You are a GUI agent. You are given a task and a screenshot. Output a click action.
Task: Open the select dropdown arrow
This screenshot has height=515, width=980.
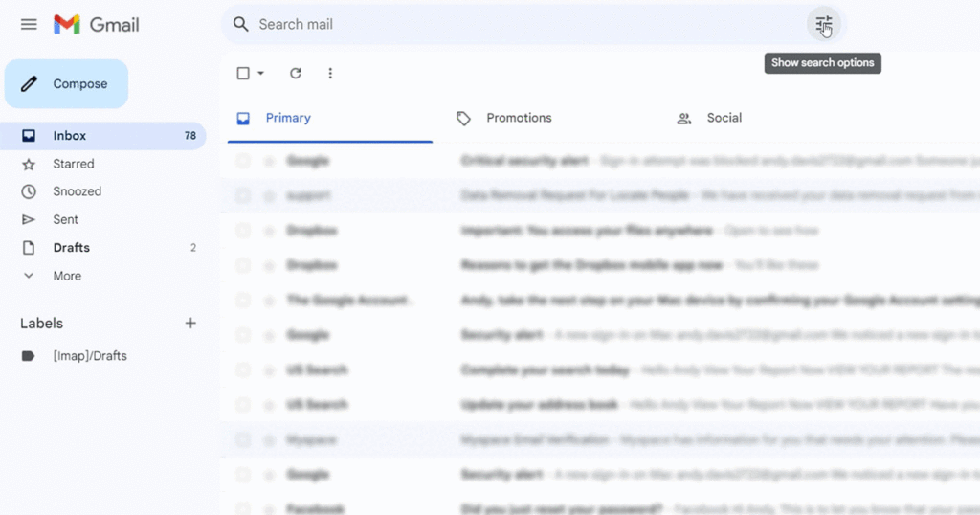click(x=260, y=73)
